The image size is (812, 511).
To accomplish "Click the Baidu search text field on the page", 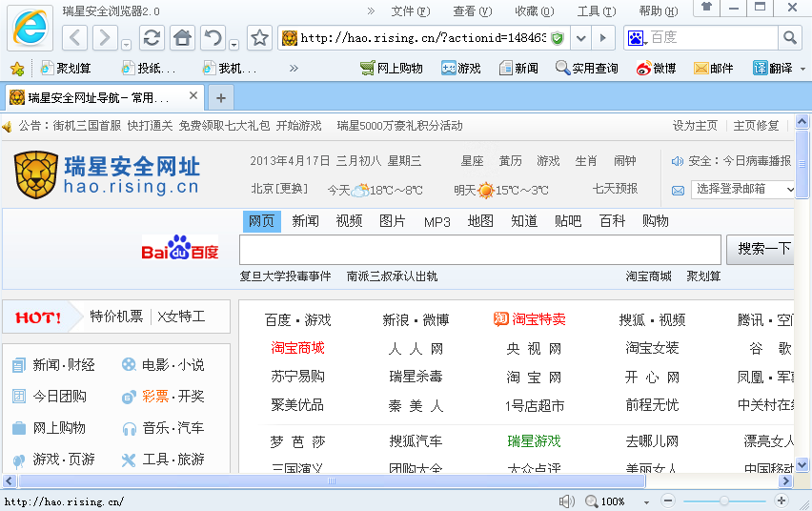I will click(479, 250).
